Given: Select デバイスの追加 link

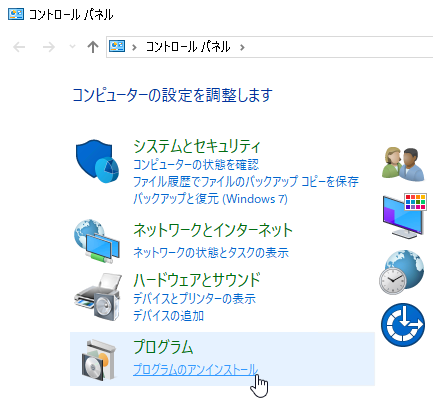Looking at the screenshot, I should 168,315.
